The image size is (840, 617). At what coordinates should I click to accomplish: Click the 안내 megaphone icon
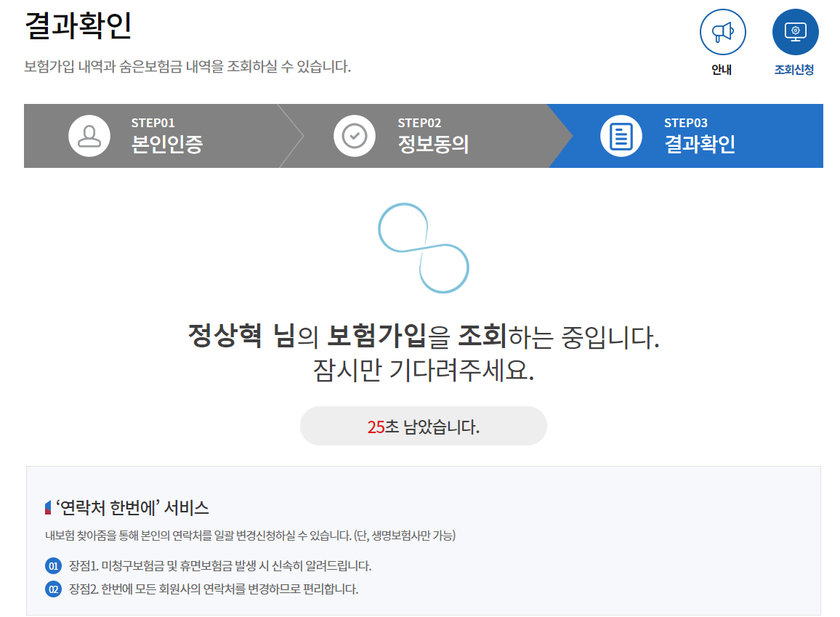pyautogui.click(x=722, y=32)
